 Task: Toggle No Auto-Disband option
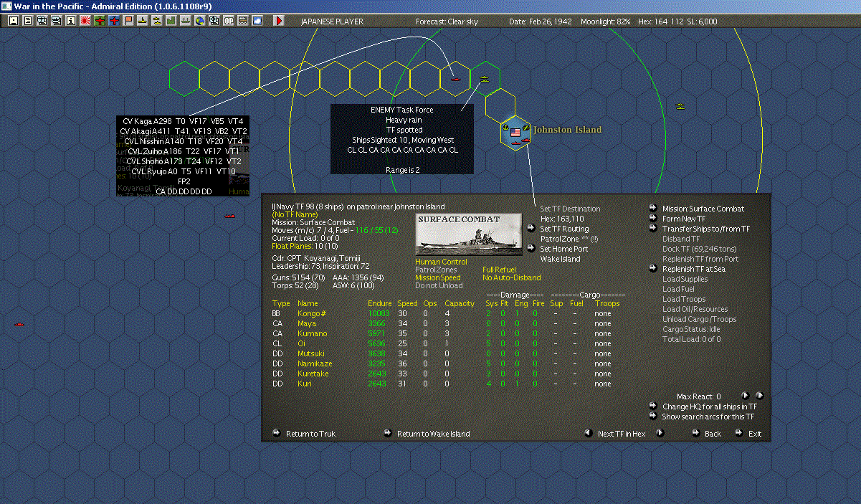coord(512,278)
